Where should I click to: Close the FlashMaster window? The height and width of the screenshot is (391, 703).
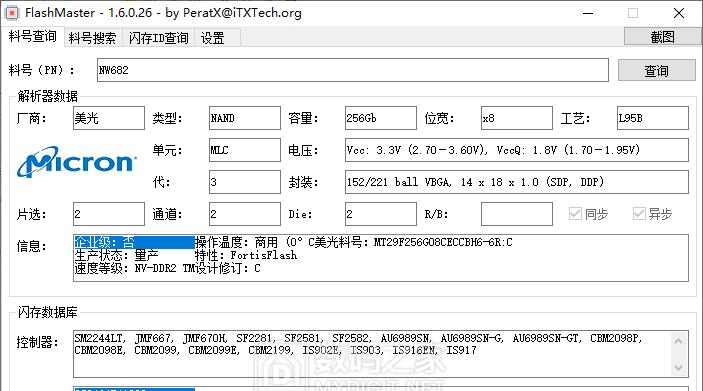click(679, 13)
